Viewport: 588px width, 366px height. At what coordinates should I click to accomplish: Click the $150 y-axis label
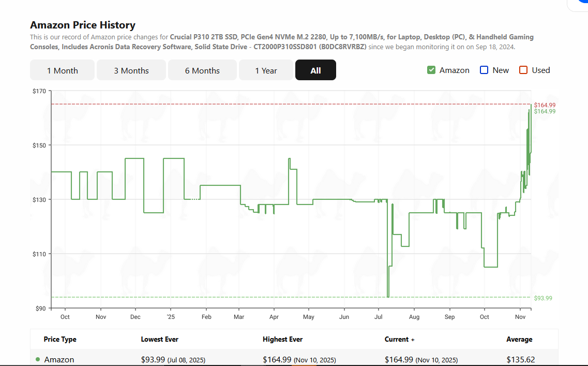39,145
